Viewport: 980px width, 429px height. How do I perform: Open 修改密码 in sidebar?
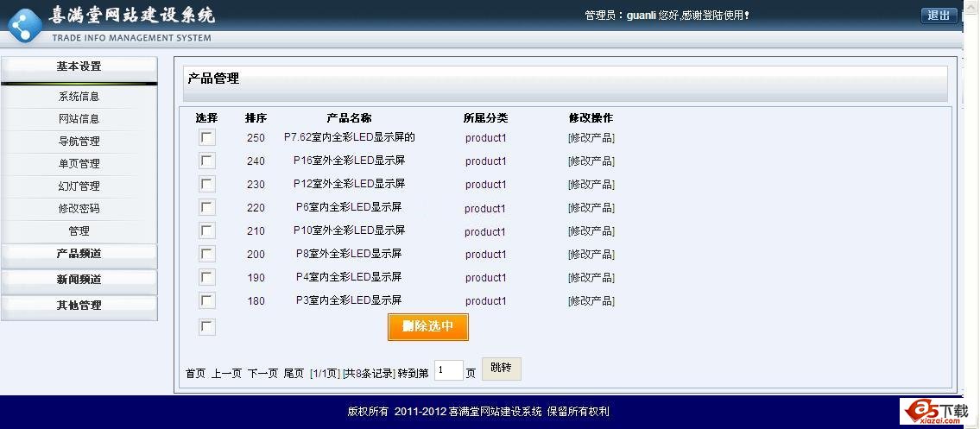click(79, 209)
